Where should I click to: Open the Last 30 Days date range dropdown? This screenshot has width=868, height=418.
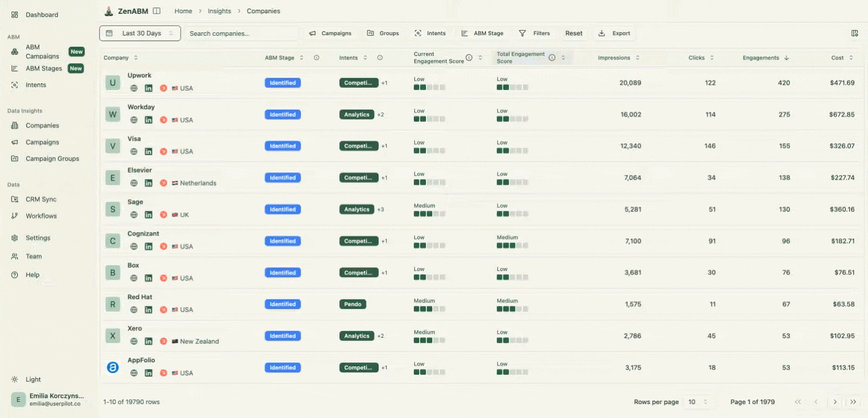(139, 33)
